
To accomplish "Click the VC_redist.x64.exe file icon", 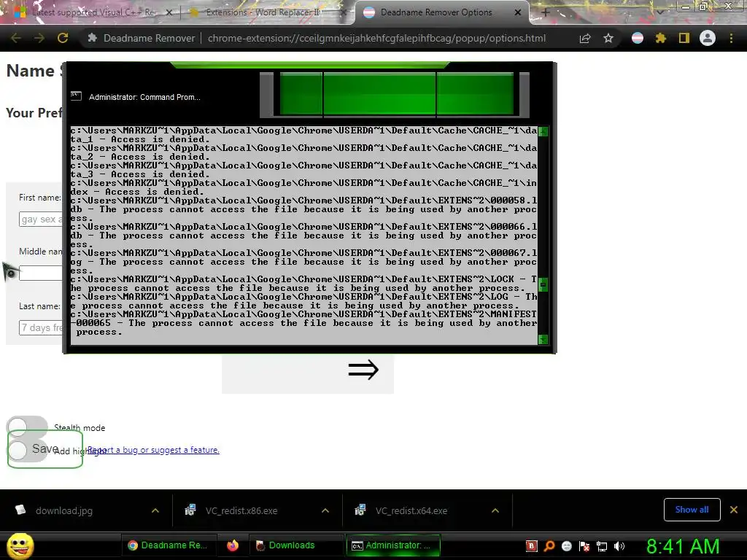I will pyautogui.click(x=360, y=510).
